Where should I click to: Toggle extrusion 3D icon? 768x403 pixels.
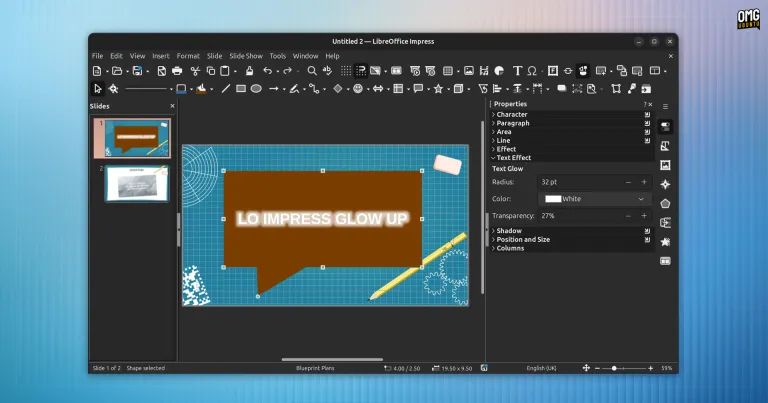[647, 89]
